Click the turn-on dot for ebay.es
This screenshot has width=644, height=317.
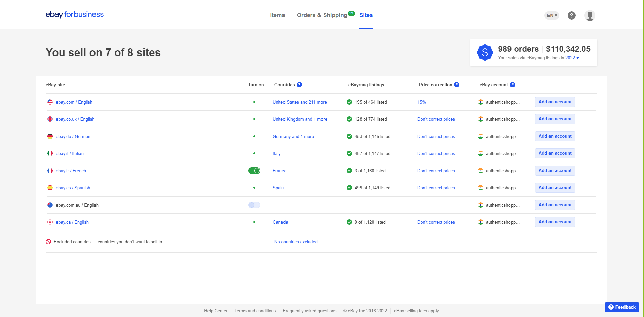254,188
